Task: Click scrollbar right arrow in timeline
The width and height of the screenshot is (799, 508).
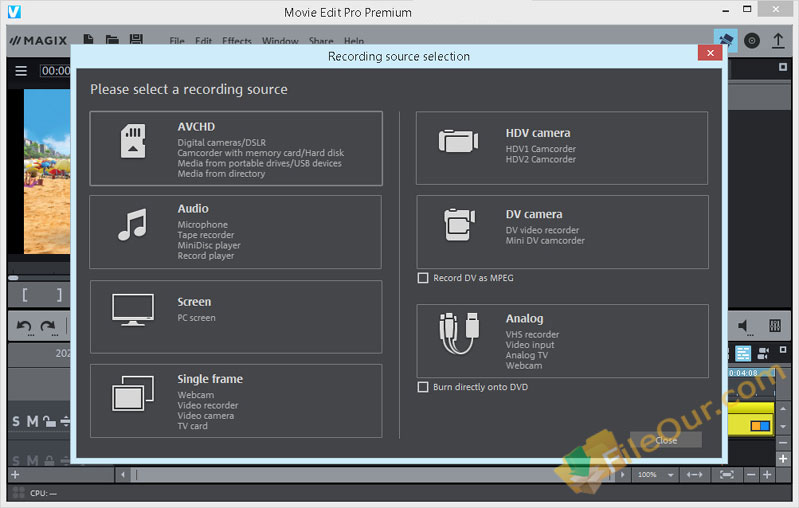Action: click(x=622, y=475)
